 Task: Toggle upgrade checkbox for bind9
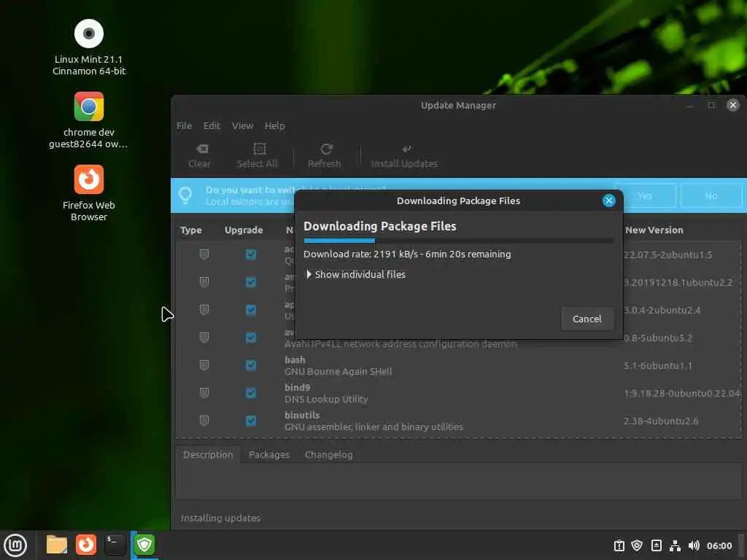pos(251,393)
